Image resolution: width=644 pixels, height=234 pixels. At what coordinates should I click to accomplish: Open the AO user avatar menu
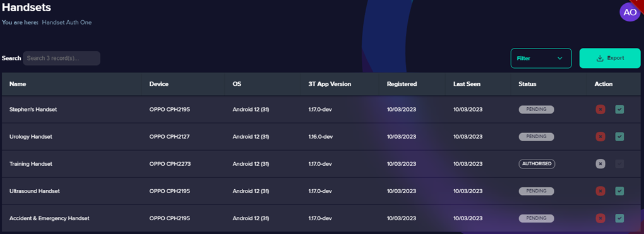[x=629, y=13]
